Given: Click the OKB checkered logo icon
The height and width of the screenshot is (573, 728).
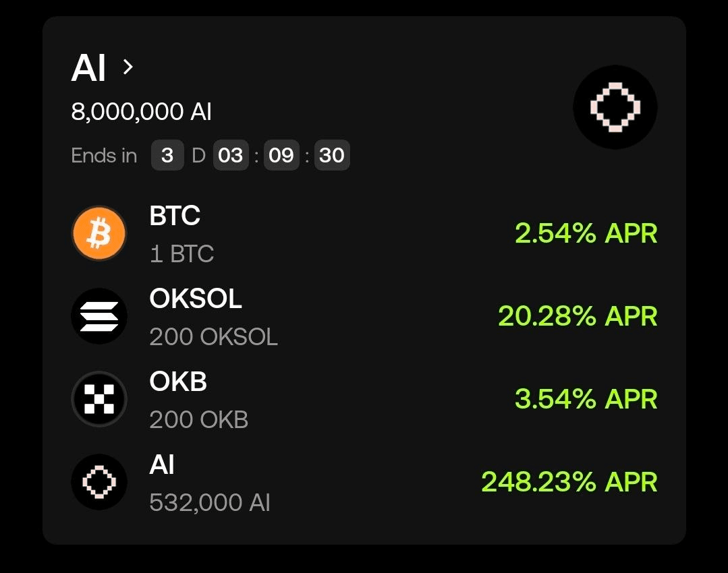Looking at the screenshot, I should pyautogui.click(x=99, y=399).
